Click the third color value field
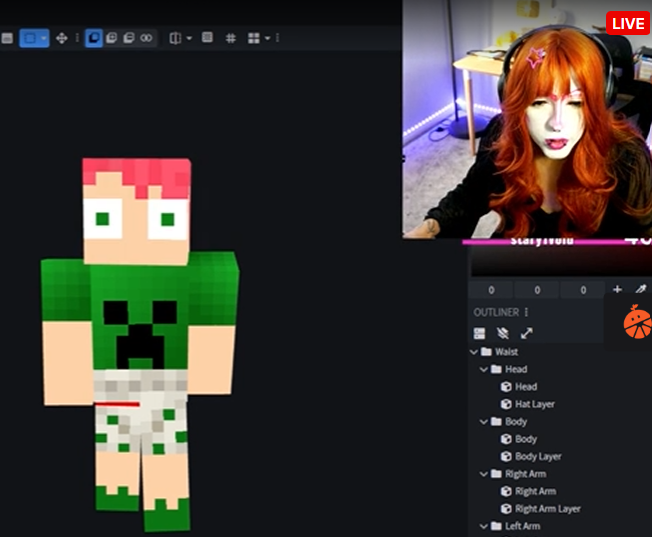652x537 pixels. point(583,290)
